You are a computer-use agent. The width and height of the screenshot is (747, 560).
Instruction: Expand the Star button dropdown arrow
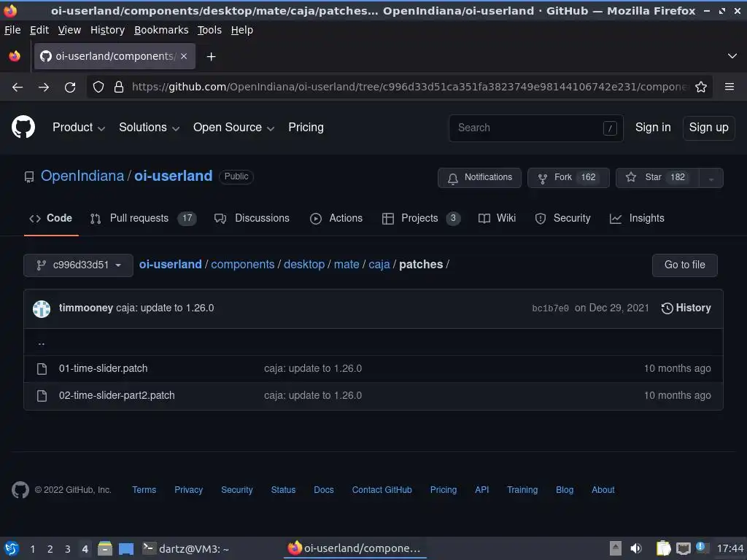point(711,178)
